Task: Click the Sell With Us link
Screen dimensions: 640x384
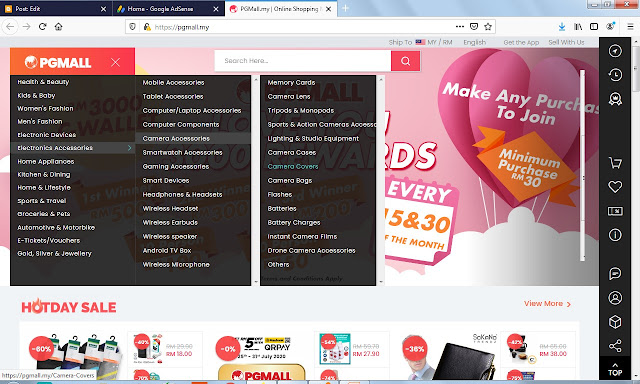Action: (566, 42)
